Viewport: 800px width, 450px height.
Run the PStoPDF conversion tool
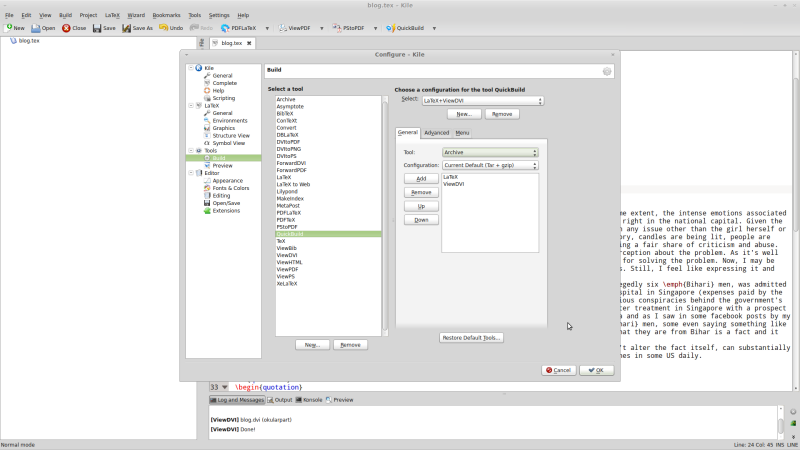click(348, 28)
